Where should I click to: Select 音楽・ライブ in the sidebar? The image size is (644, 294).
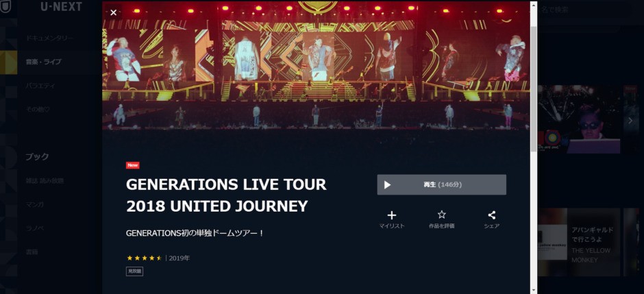44,62
